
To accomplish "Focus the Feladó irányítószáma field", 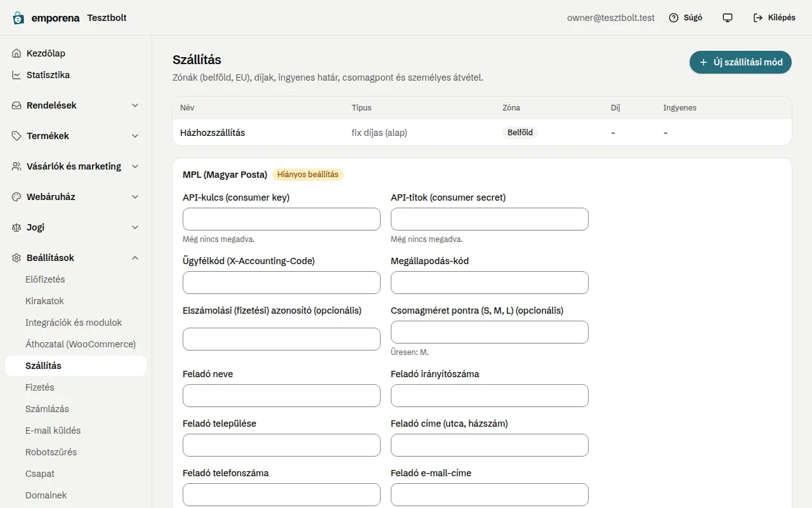I will coord(490,396).
